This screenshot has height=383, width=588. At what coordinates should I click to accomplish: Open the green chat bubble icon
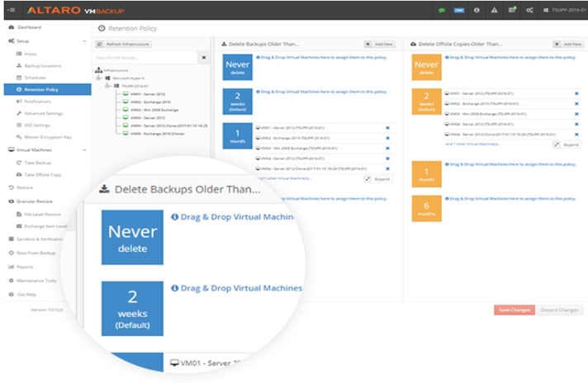[x=442, y=11]
